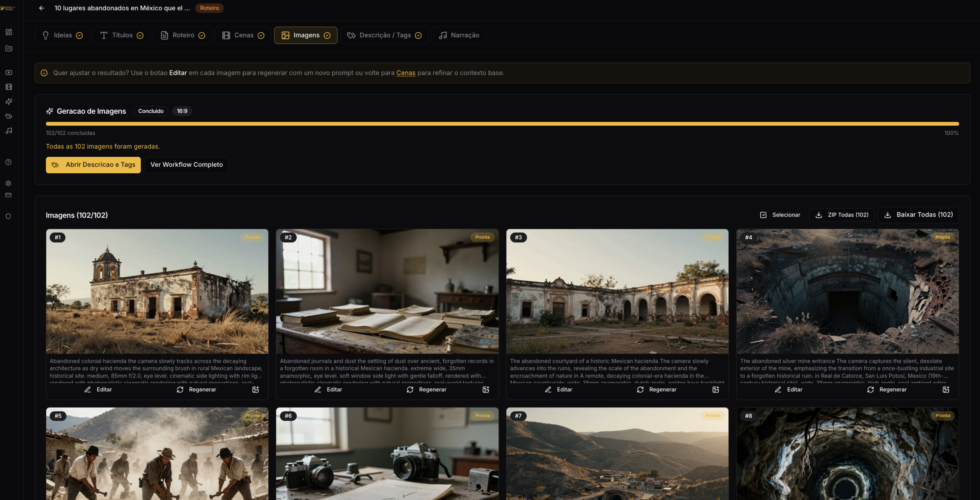The image size is (980, 500).
Task: Click the info icon in the tip banner
Action: coord(44,73)
